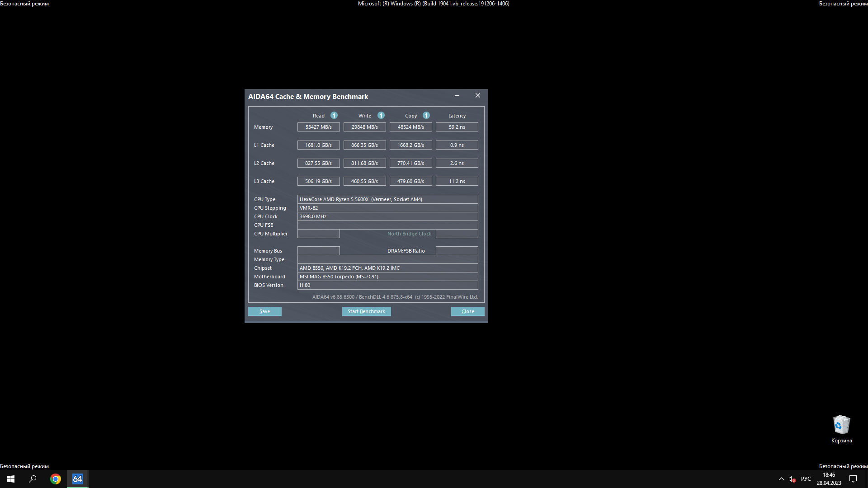Viewport: 868px width, 488px height.
Task: Launch Google Chrome from taskbar
Action: [56, 479]
